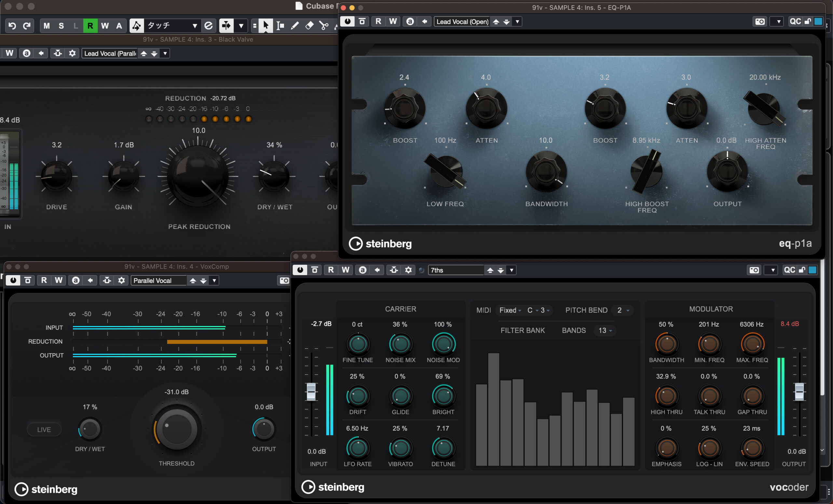Click the Undo arrow in Cubase toolbar
833x504 pixels.
[x=12, y=26]
